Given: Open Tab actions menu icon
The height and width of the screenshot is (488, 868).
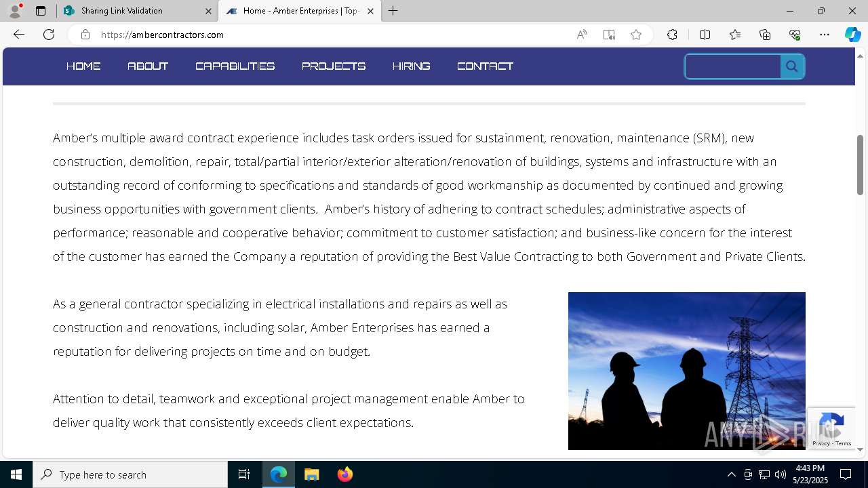Looking at the screenshot, I should 41,11.
